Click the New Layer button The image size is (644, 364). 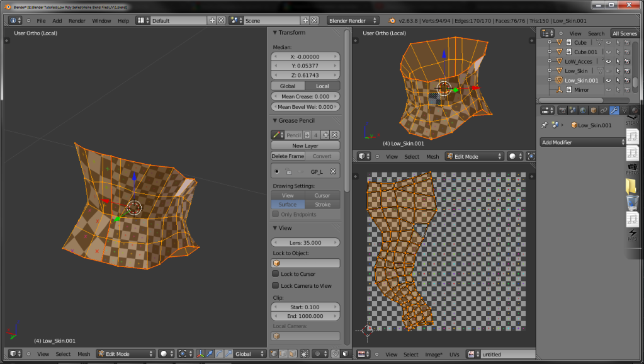click(305, 145)
